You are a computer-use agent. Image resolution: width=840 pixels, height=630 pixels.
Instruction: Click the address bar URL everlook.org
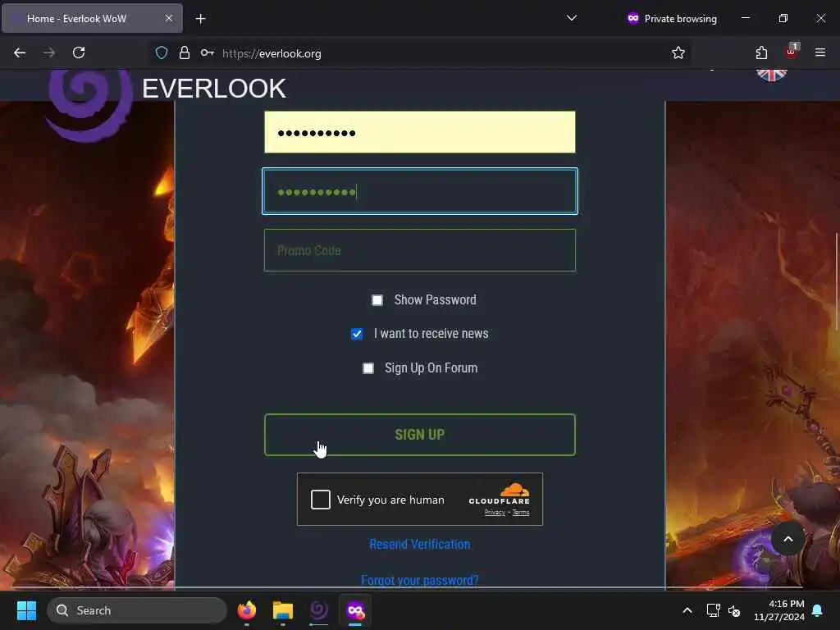[x=272, y=53]
